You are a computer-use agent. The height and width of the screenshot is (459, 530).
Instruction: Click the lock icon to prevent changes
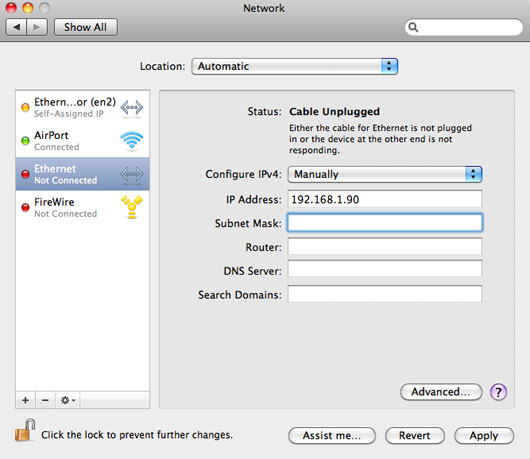(x=25, y=430)
